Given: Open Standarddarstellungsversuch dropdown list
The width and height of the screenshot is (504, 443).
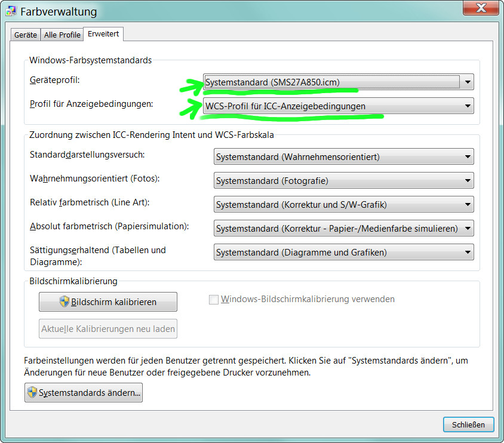Looking at the screenshot, I should click(343, 157).
